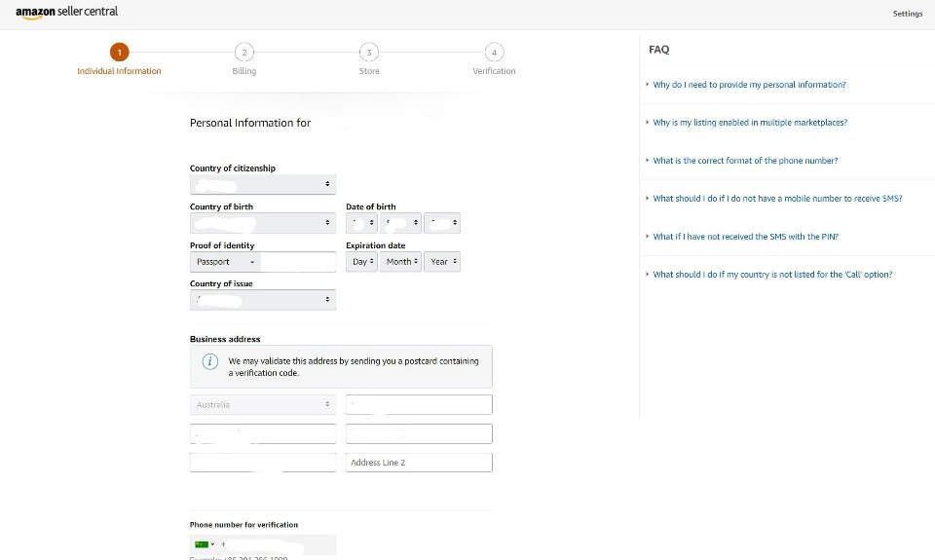The height and width of the screenshot is (560, 935).
Task: Click the empty field left of Address Line 2
Action: [263, 463]
